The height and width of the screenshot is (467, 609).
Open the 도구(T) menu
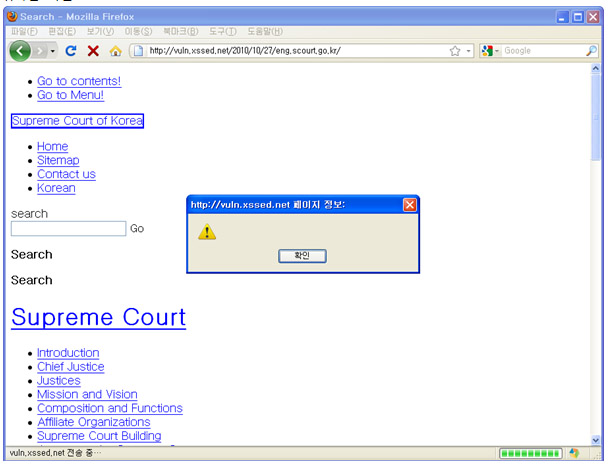[x=223, y=31]
